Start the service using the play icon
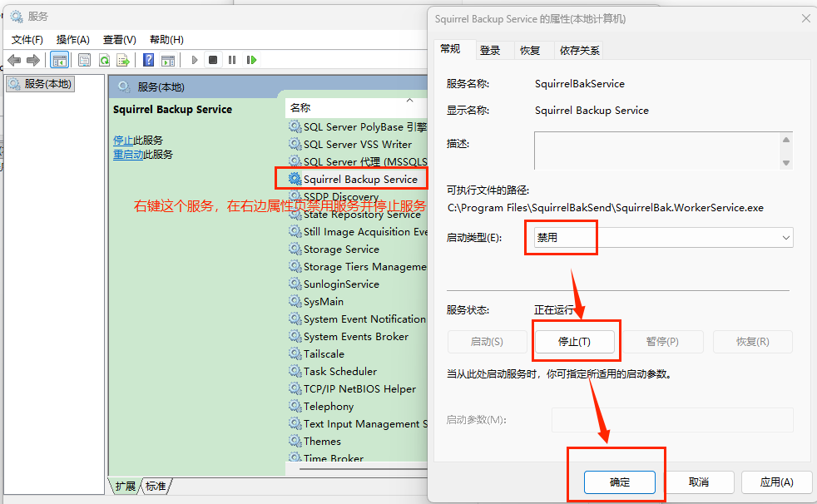The image size is (817, 504). coord(193,59)
